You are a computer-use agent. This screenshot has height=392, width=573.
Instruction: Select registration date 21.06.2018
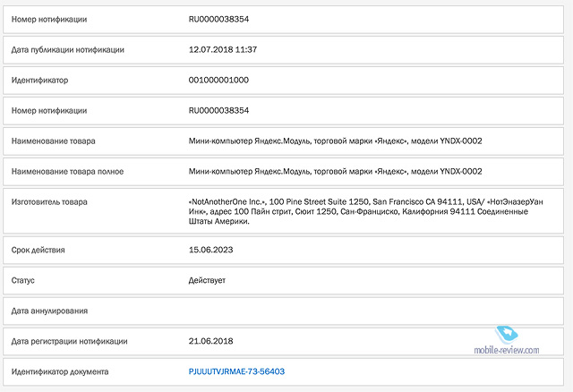[210, 341]
